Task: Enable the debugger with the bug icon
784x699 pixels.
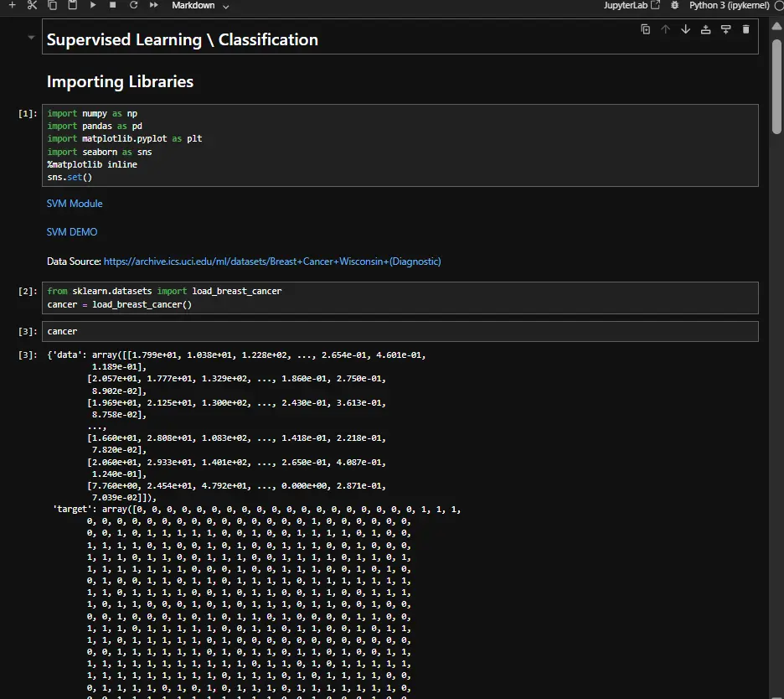Action: [x=674, y=5]
